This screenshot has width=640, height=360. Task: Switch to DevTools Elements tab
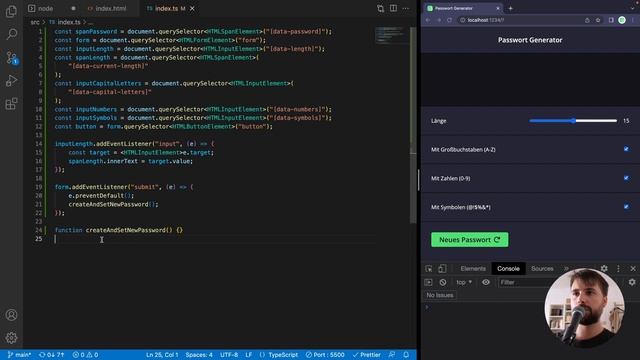tap(473, 269)
